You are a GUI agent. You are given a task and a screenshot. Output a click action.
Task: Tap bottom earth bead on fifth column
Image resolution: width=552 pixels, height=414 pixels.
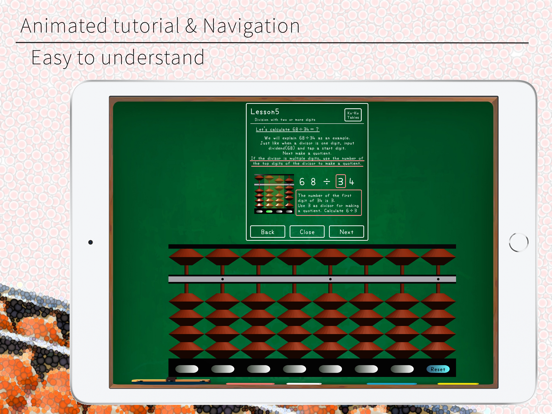[330, 350]
